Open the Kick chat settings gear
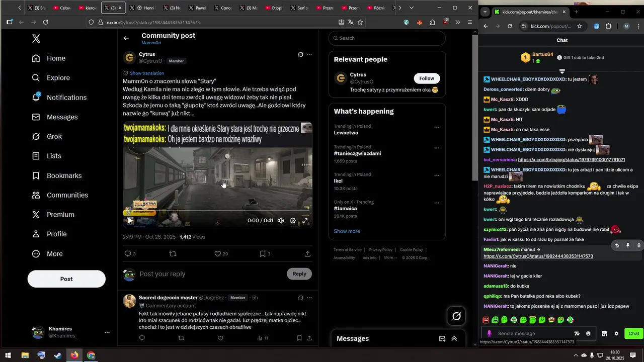The image size is (644, 362). (x=616, y=333)
